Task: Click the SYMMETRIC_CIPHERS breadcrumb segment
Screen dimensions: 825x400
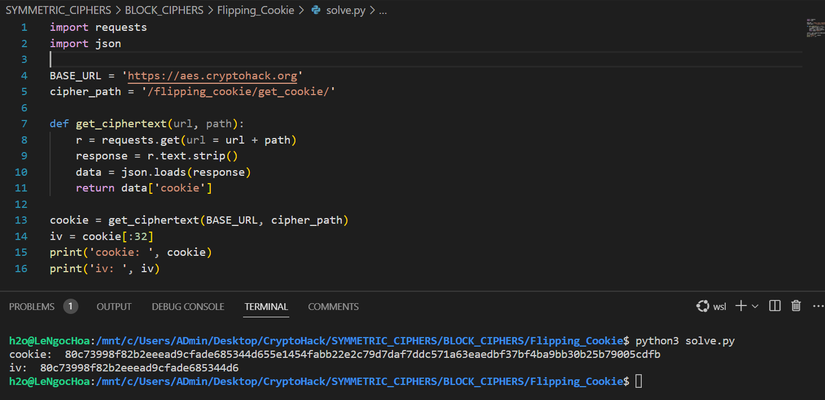Action: pyautogui.click(x=58, y=10)
